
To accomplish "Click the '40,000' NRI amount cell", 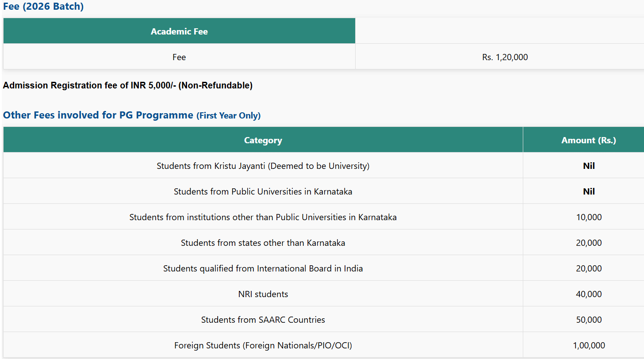I will pos(588,294).
